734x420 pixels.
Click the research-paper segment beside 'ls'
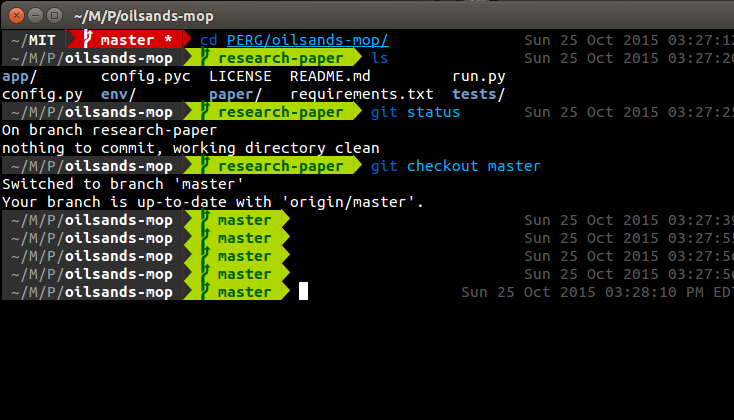tap(273, 58)
